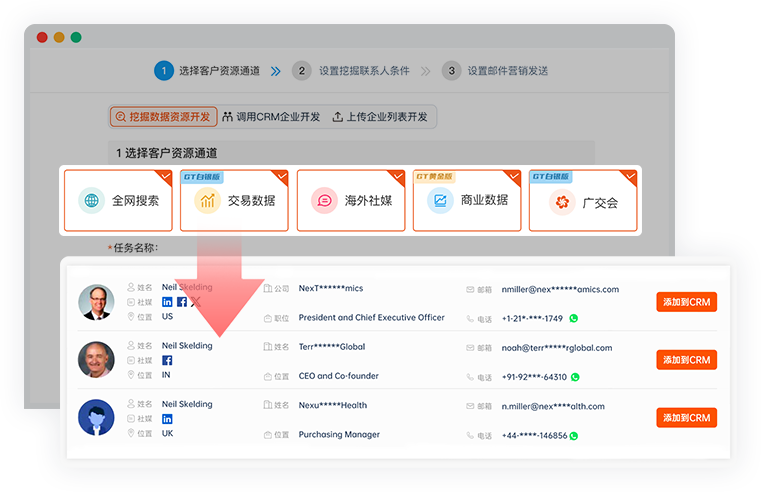Click the 交易数据 chart icon
The width and height of the screenshot is (761, 492).
coord(208,200)
